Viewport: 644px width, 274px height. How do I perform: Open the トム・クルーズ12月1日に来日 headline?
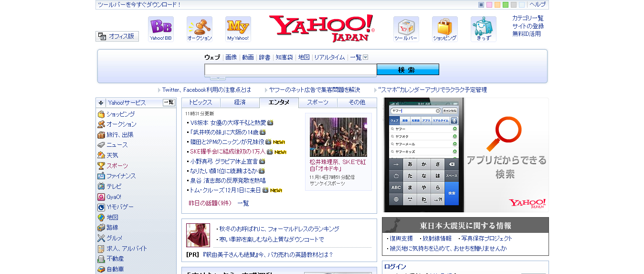[x=226, y=190]
